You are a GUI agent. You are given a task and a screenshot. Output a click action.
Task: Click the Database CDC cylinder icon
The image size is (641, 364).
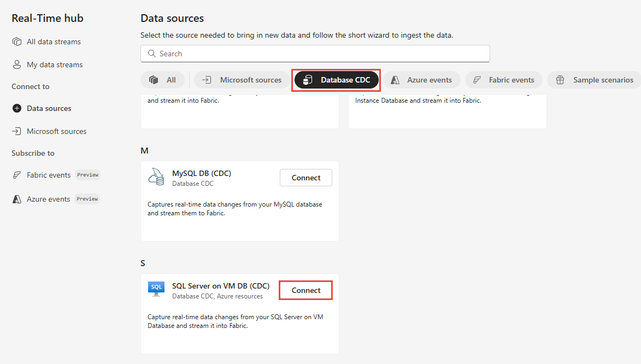pos(308,80)
